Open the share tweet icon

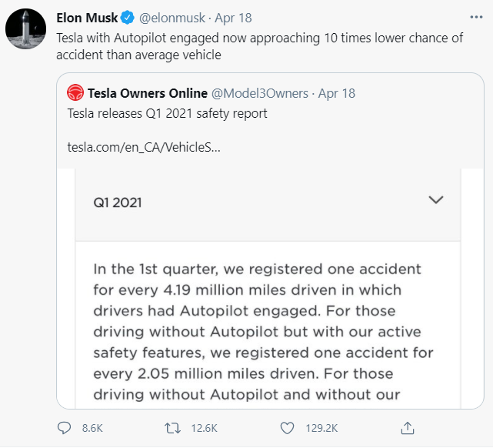point(409,427)
